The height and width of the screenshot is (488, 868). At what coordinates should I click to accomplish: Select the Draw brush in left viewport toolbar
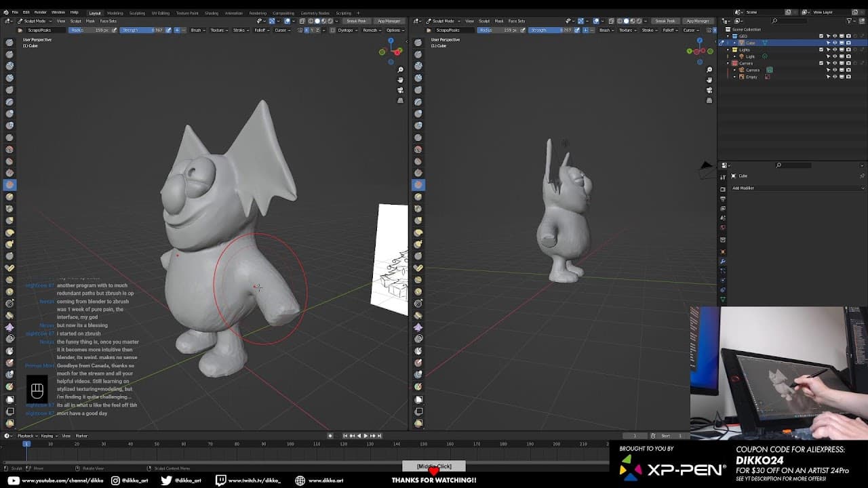9,42
